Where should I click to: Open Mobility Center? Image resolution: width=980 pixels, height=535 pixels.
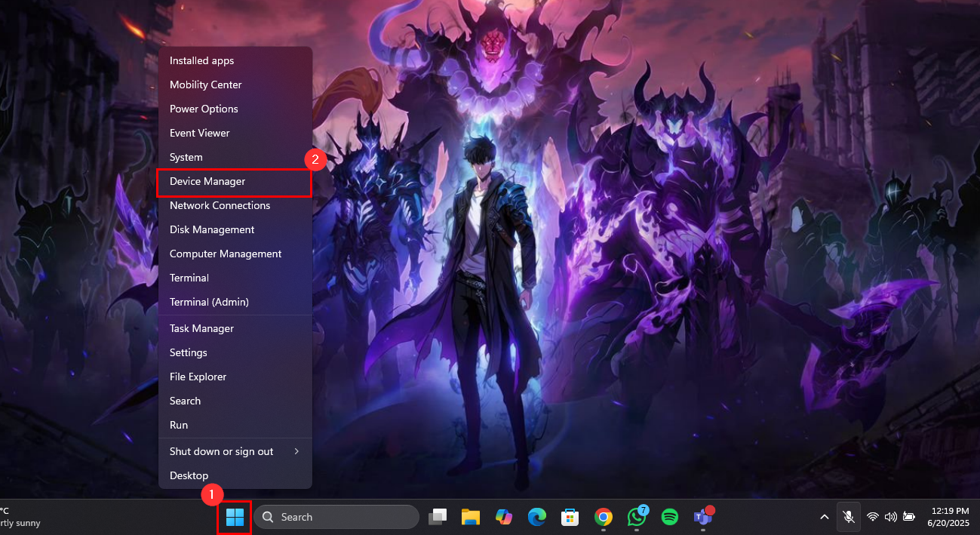point(235,85)
